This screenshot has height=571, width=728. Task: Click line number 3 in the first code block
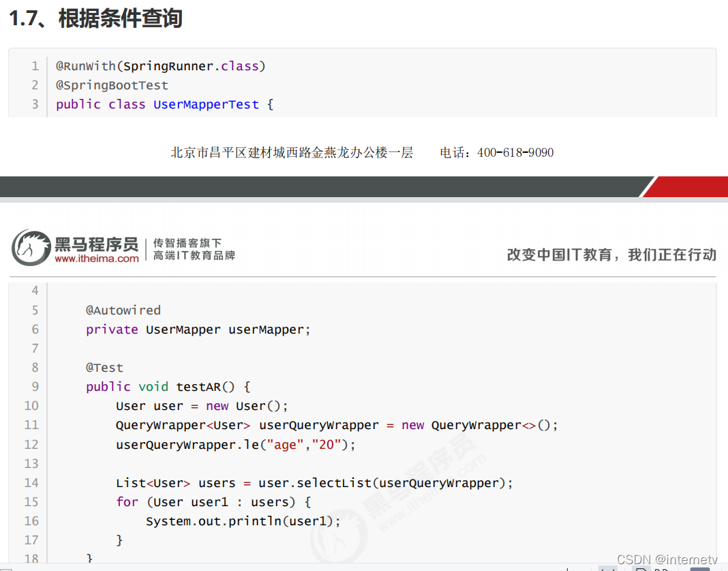(35, 104)
